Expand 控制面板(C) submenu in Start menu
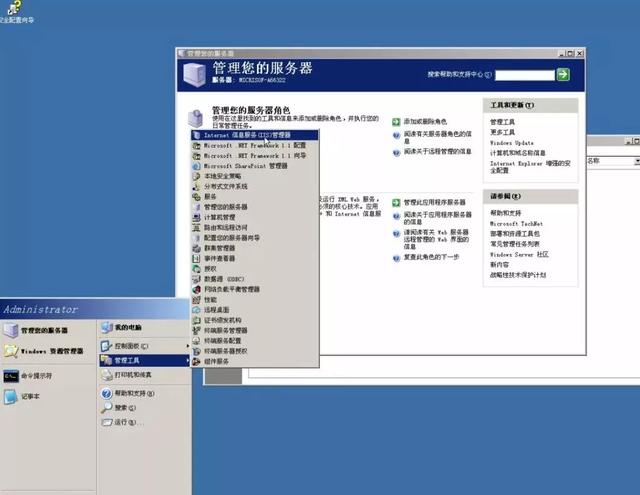Screen dimensions: 640x495 (x=145, y=346)
